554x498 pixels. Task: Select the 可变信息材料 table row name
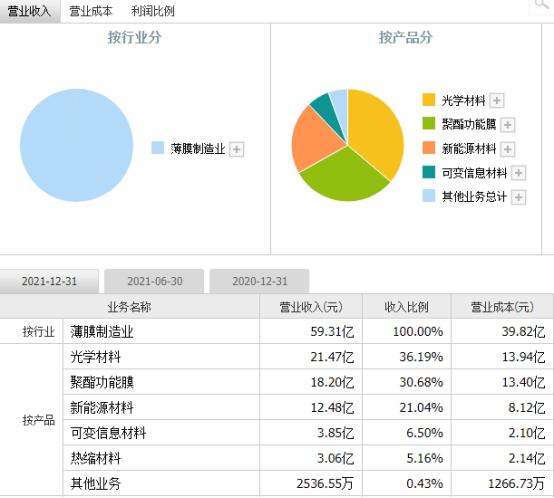point(108,433)
